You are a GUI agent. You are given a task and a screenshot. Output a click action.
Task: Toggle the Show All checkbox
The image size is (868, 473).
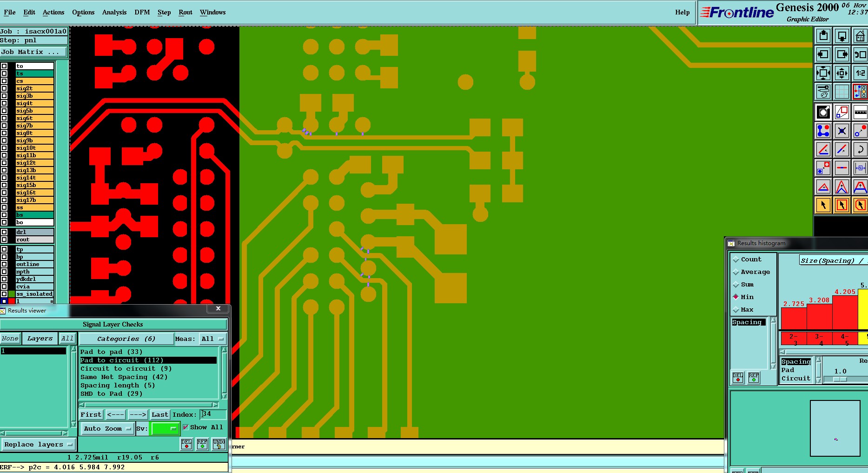[186, 427]
